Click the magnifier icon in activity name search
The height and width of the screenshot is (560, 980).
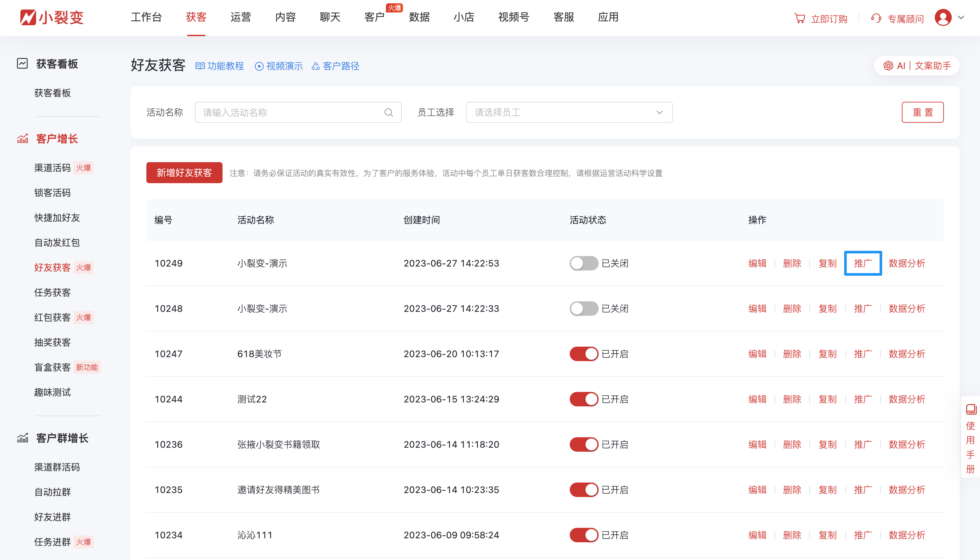click(388, 112)
